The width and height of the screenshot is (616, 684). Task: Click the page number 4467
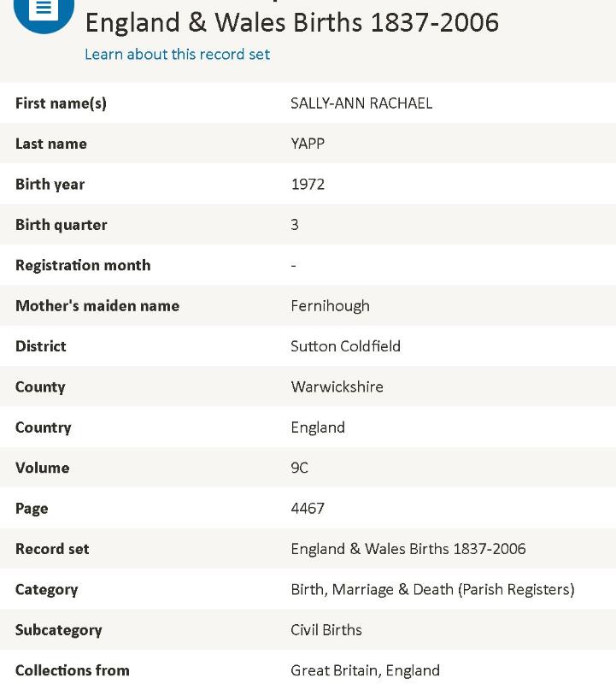click(x=308, y=509)
